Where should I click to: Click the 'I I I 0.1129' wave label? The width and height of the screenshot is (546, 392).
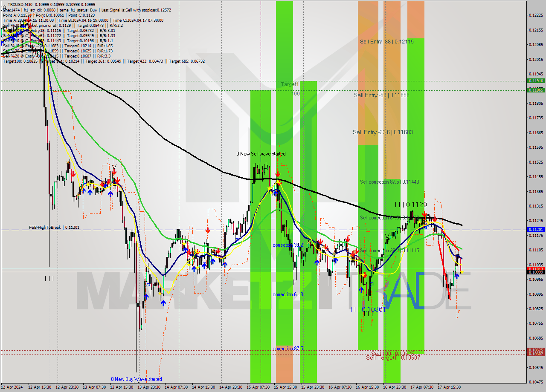click(x=410, y=205)
